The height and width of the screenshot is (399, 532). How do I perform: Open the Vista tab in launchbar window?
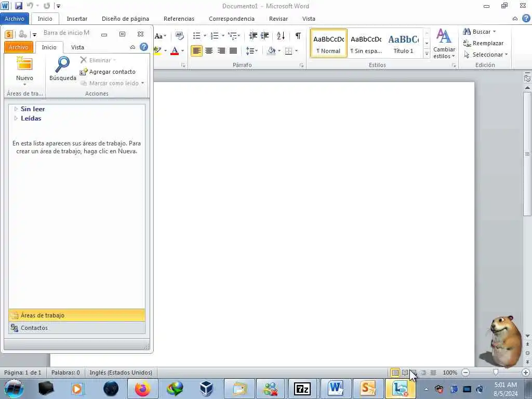point(77,47)
